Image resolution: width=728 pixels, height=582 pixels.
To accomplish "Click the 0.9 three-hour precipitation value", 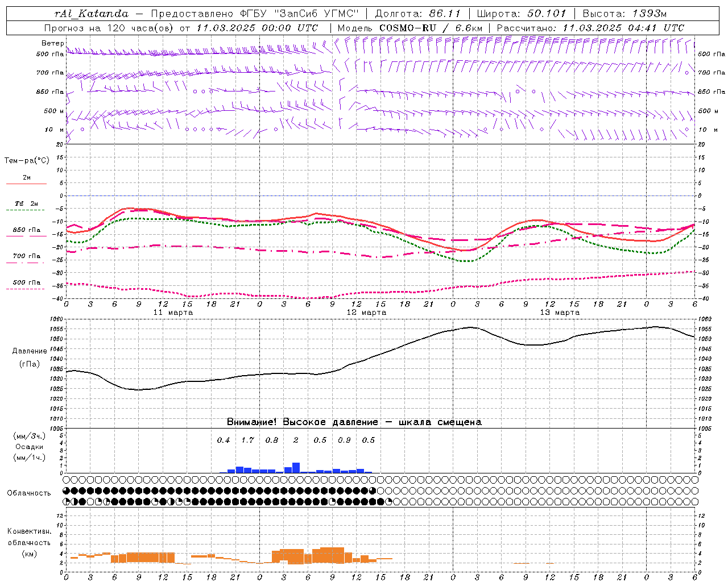I will pos(344,440).
